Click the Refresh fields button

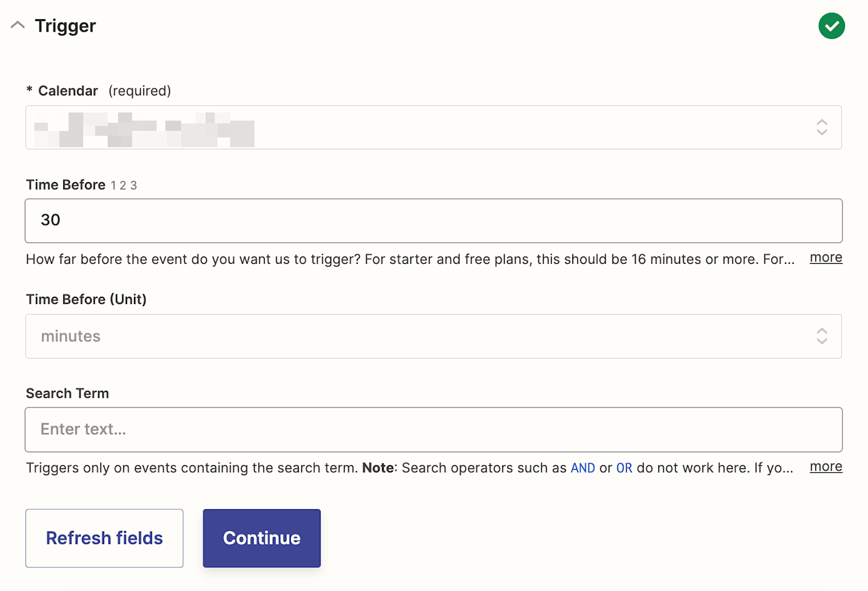(104, 538)
